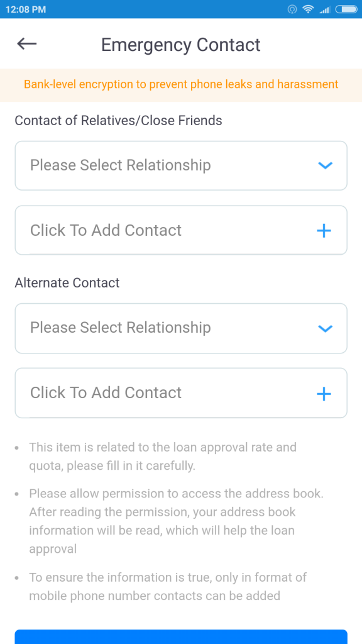Tap the status bar time showing 12:08 PM
Screen dimensions: 362x644
25,9
